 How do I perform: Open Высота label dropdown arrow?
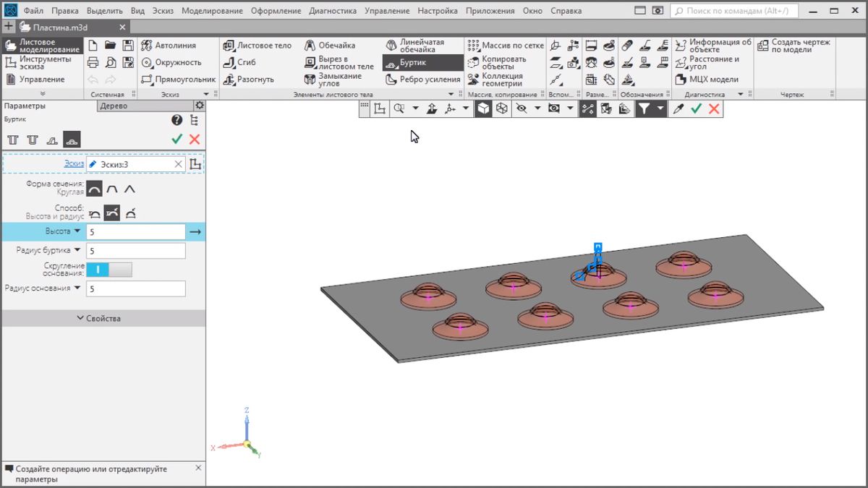pyautogui.click(x=77, y=231)
